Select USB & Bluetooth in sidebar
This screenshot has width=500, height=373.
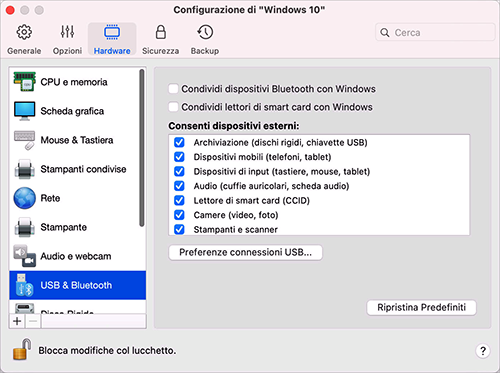pyautogui.click(x=78, y=285)
